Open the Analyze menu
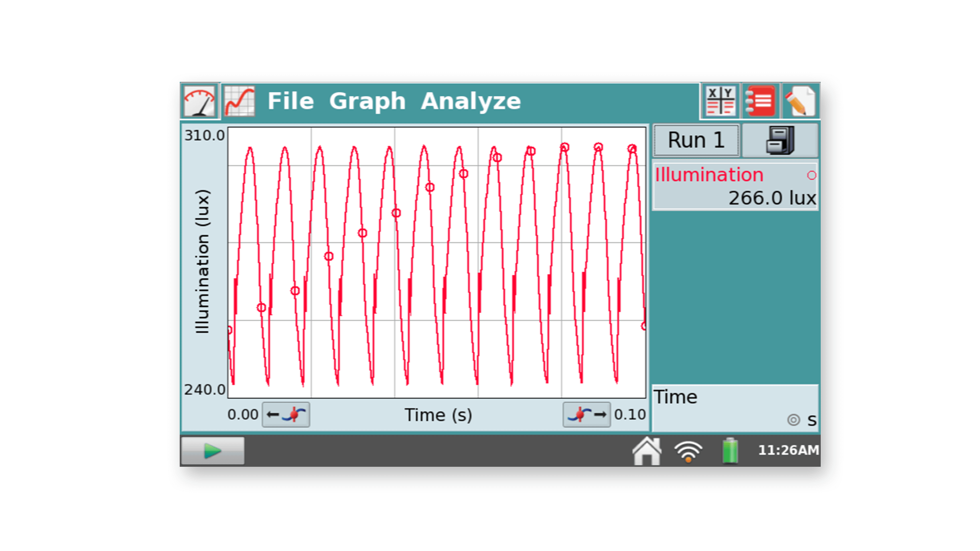This screenshot has width=980, height=551. (471, 101)
